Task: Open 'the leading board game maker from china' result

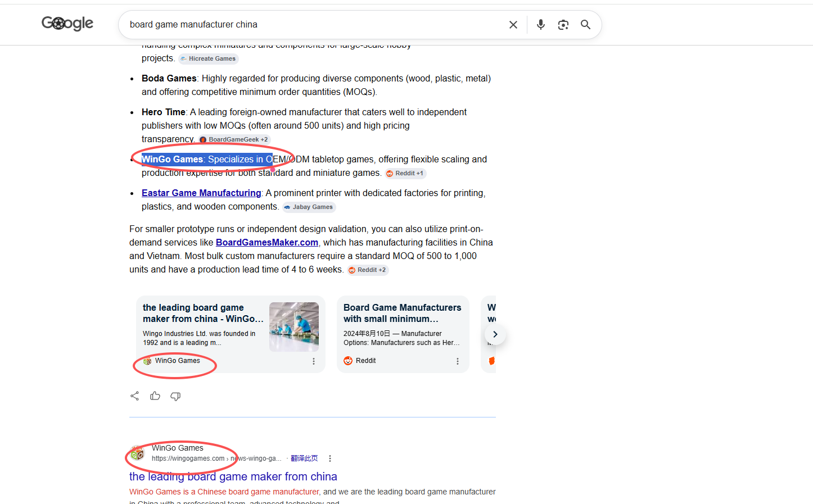Action: click(233, 476)
